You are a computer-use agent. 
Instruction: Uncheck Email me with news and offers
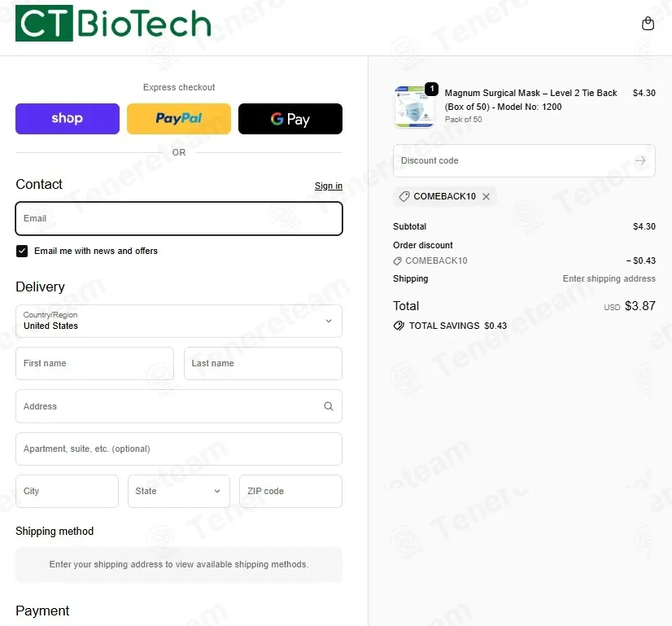[22, 251]
